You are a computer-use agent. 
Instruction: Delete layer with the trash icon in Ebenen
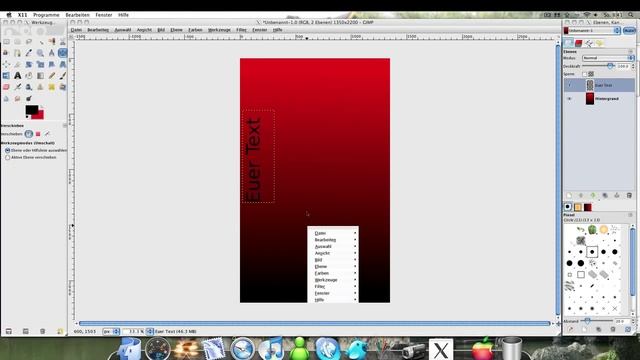click(629, 196)
